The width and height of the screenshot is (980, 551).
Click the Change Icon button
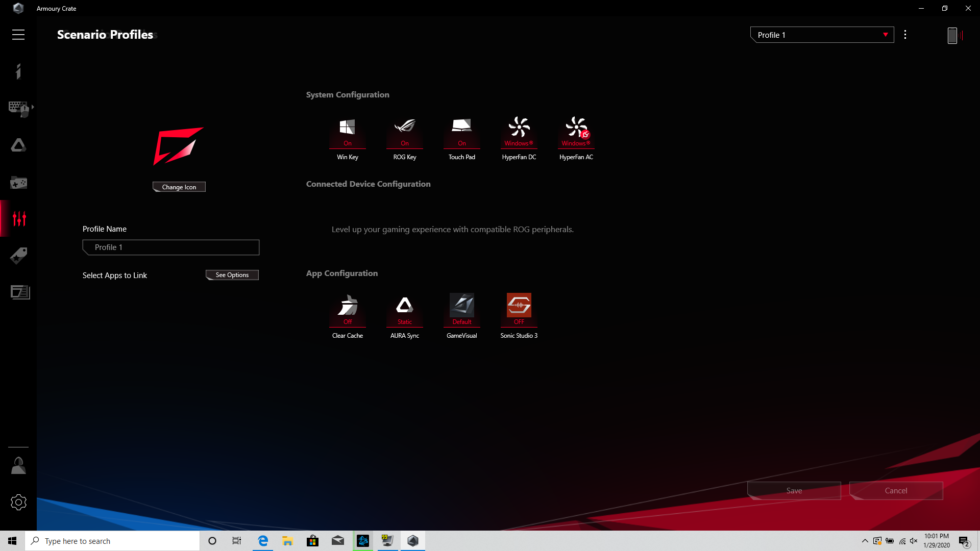click(x=179, y=187)
